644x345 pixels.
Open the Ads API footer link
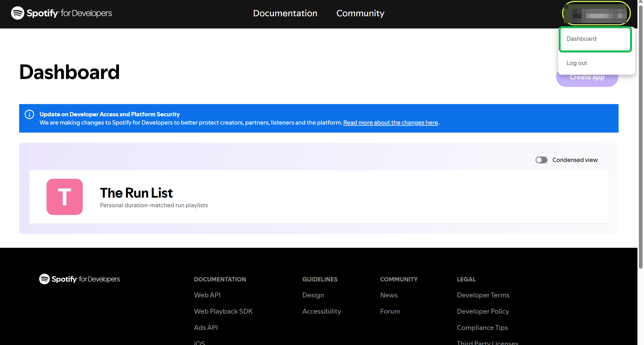point(206,328)
